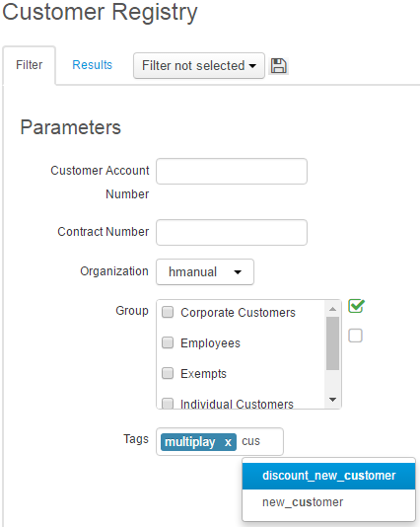Click the green select-all groups checkmark icon

356,306
